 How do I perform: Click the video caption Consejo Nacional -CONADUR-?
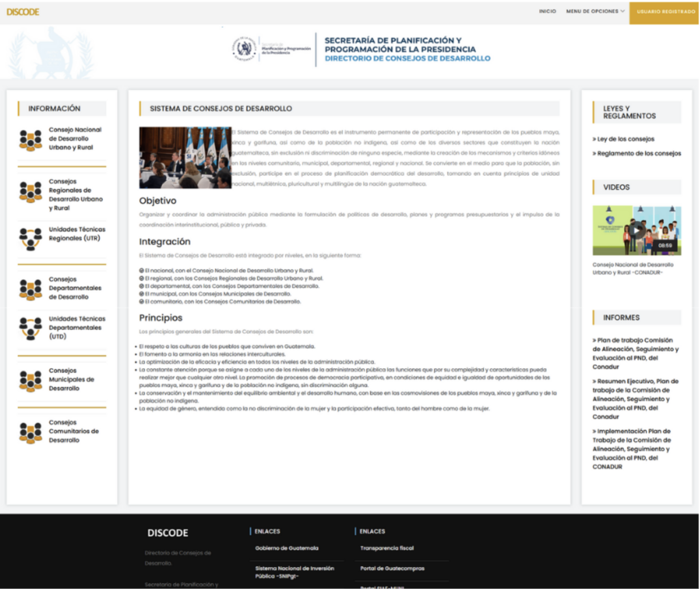pos(632,269)
